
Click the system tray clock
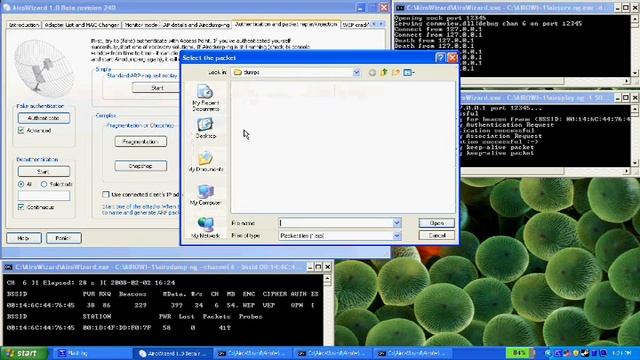[x=622, y=353]
